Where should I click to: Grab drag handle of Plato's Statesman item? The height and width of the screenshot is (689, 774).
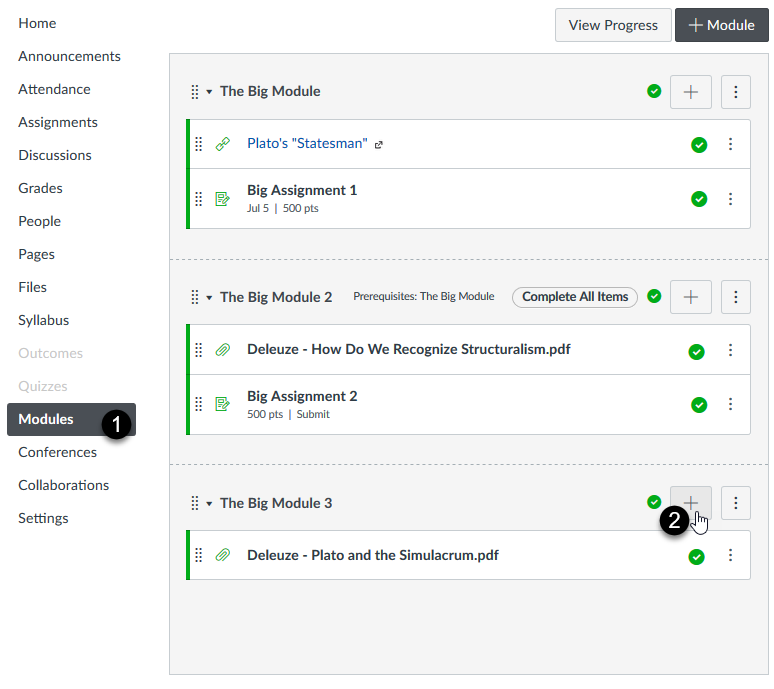(198, 144)
